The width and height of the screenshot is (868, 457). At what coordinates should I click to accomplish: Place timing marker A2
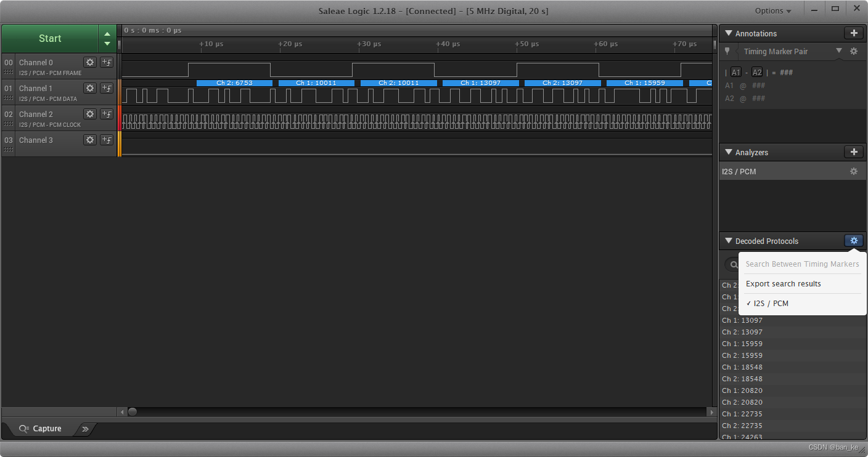(757, 73)
